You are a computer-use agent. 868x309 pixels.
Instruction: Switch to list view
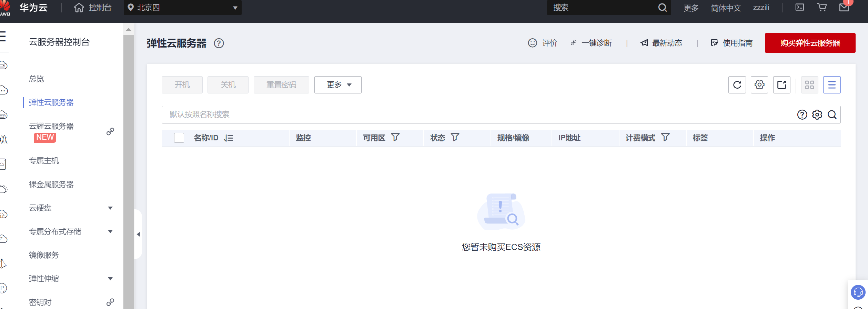[832, 85]
